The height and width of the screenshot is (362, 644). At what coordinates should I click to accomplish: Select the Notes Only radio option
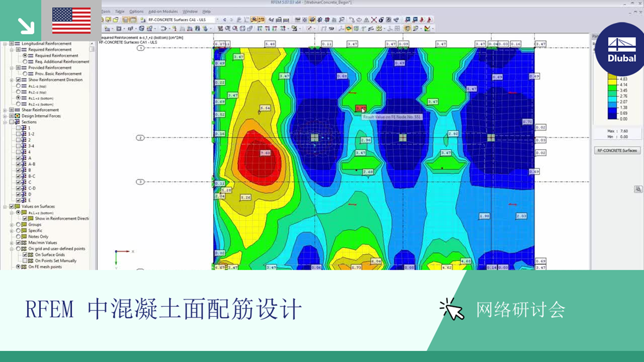point(18,236)
